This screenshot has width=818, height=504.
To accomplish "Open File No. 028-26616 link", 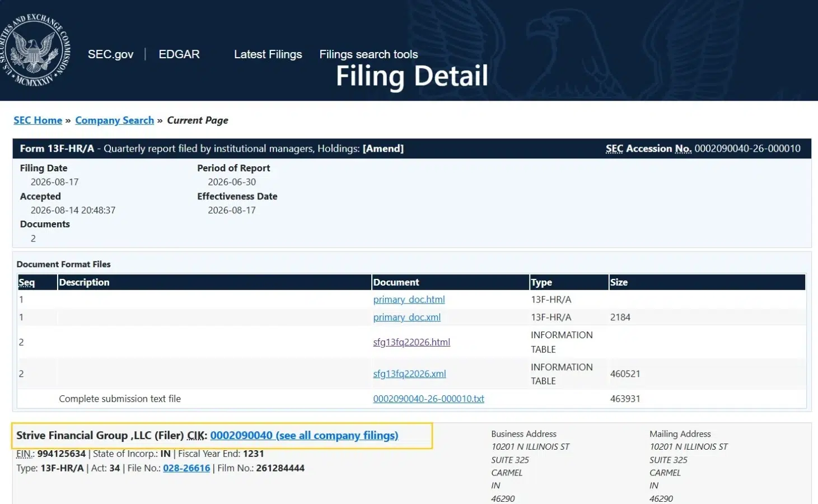I will pos(186,468).
